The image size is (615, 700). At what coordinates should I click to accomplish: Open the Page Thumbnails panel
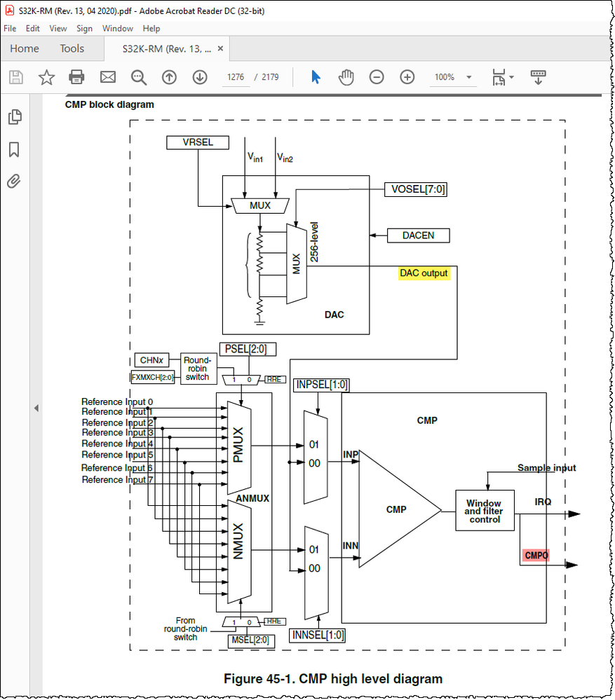[15, 117]
